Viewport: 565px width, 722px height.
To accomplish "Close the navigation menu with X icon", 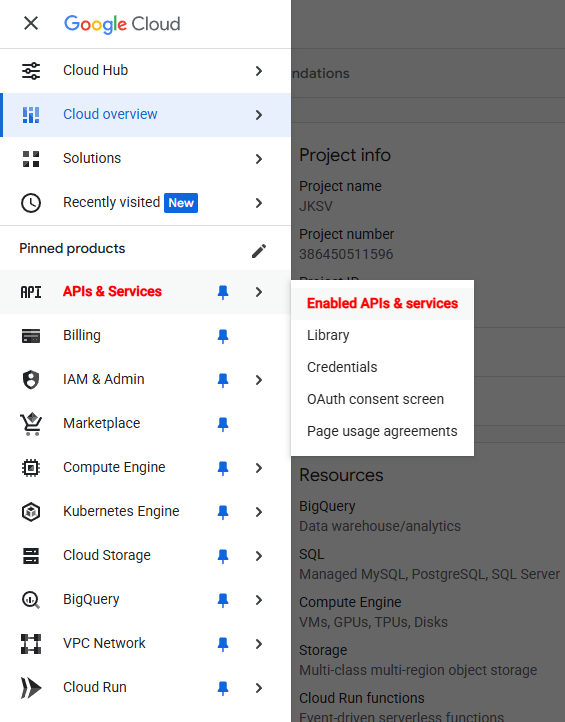I will click(x=31, y=23).
